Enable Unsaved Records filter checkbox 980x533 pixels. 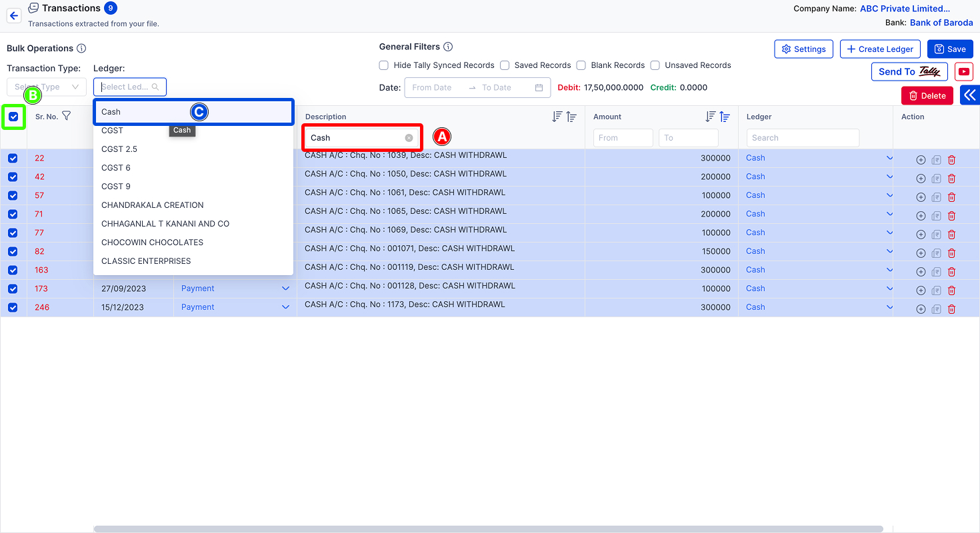[655, 65]
